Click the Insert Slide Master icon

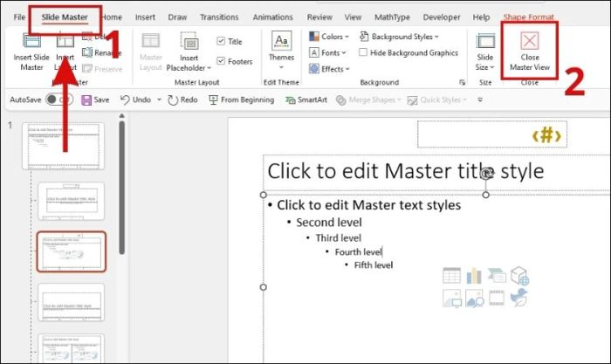click(x=31, y=41)
